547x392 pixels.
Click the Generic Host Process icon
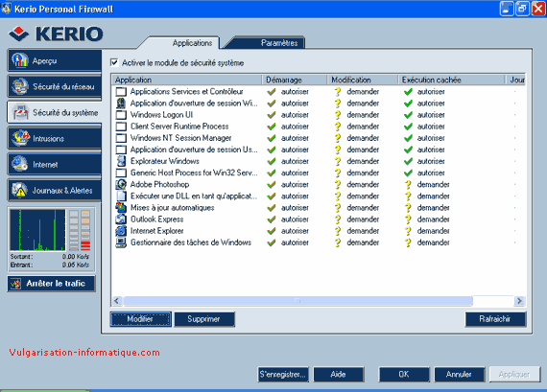pos(121,173)
